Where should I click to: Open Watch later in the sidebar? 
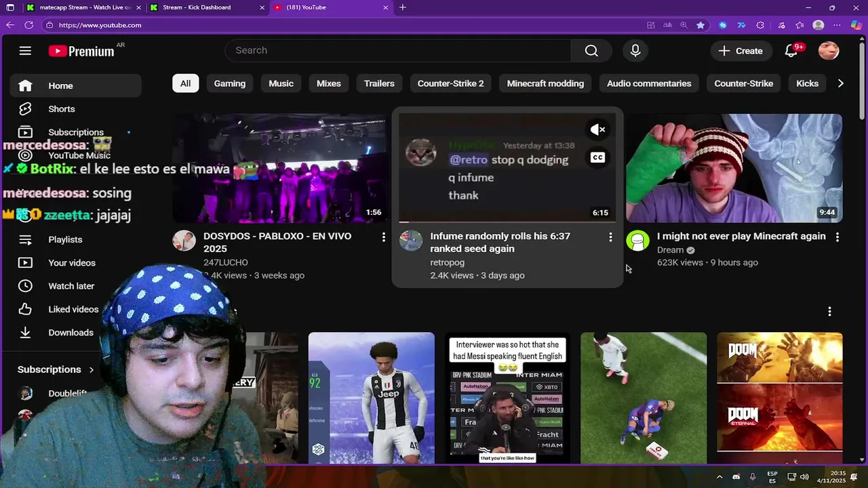pos(75,286)
